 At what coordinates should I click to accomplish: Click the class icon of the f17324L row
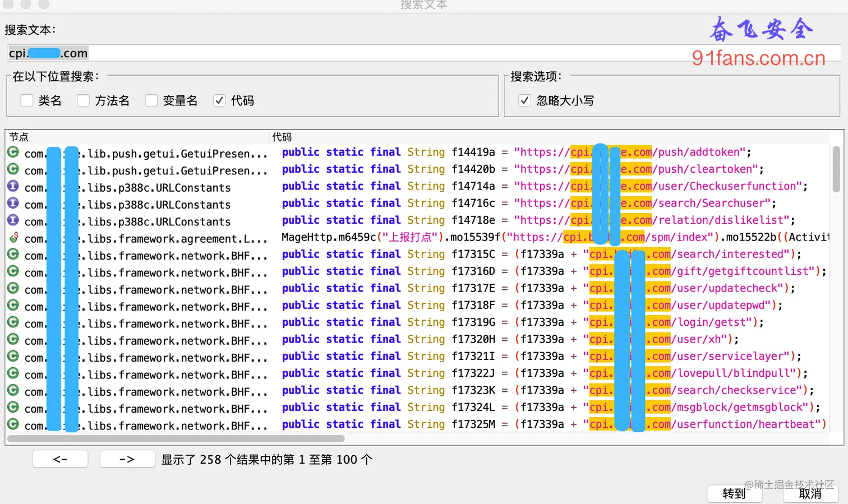tap(13, 407)
